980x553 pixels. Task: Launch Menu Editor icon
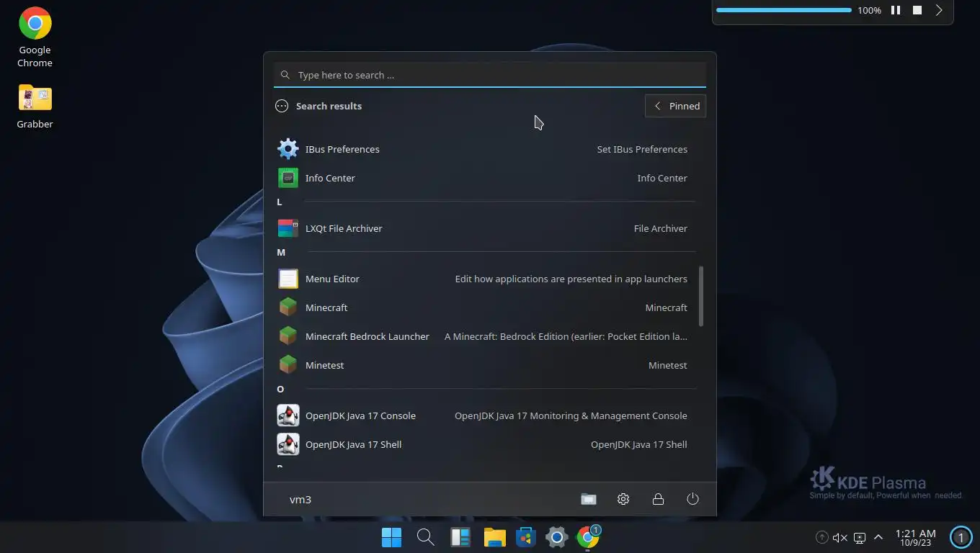click(x=288, y=279)
